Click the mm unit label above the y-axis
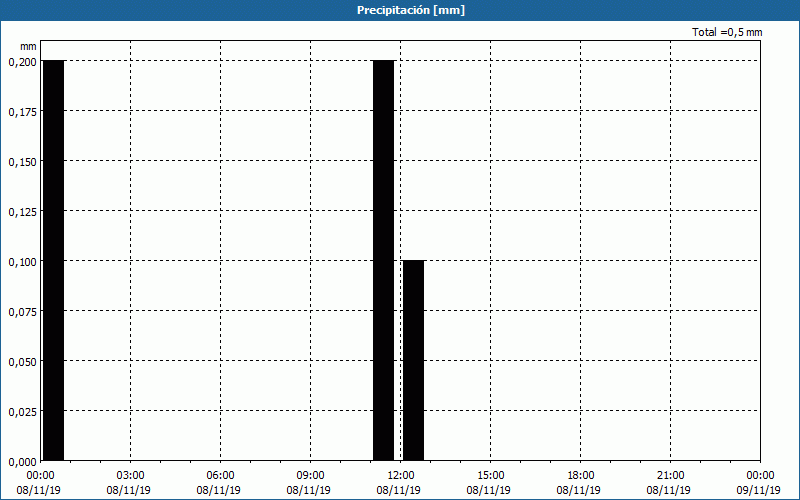Image resolution: width=800 pixels, height=500 pixels. pyautogui.click(x=28, y=47)
